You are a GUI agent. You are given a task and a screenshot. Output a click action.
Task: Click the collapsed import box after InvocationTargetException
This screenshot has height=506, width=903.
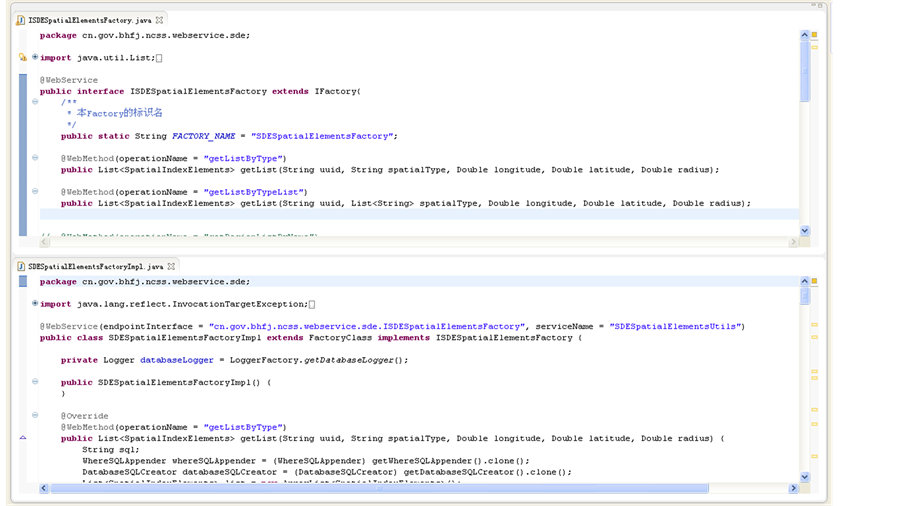[x=312, y=304]
